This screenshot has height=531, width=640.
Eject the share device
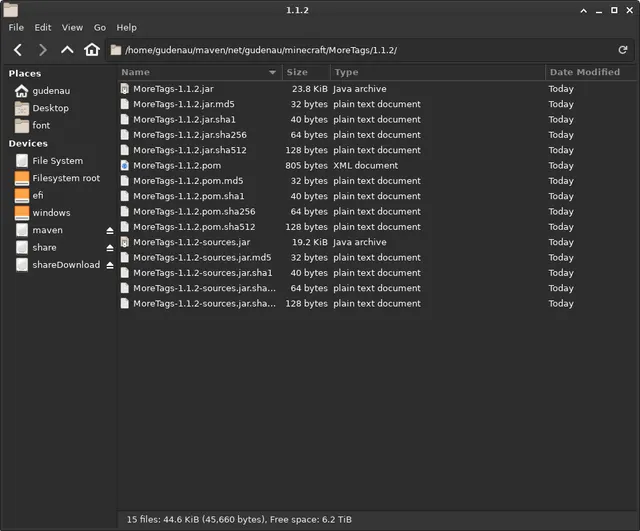[110, 248]
